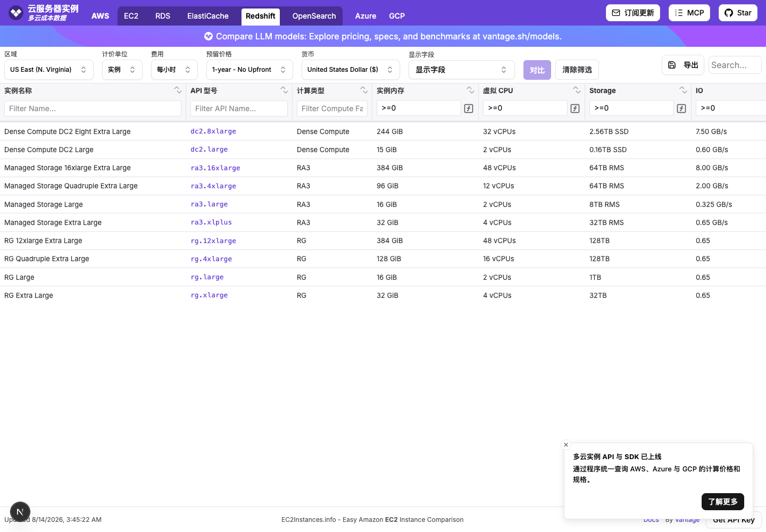Select the AWS menu item
The width and height of the screenshot is (766, 532).
pyautogui.click(x=100, y=16)
